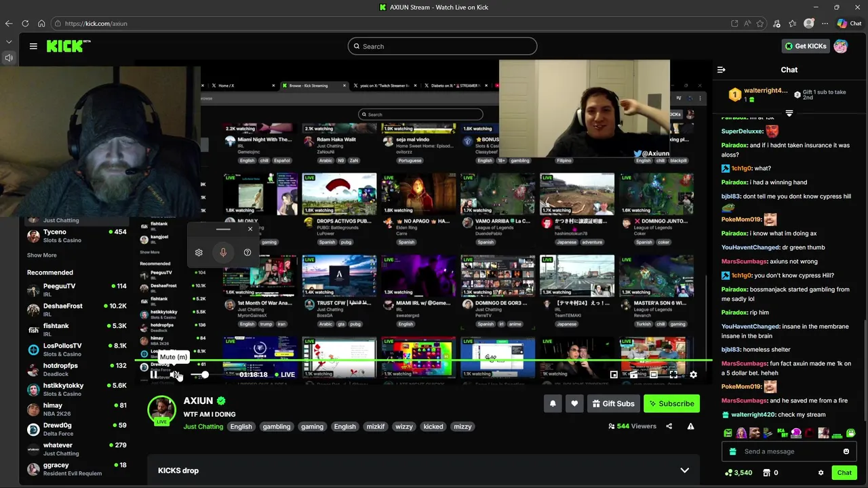Open the chat shop icon
The height and width of the screenshot is (488, 868).
click(x=767, y=472)
